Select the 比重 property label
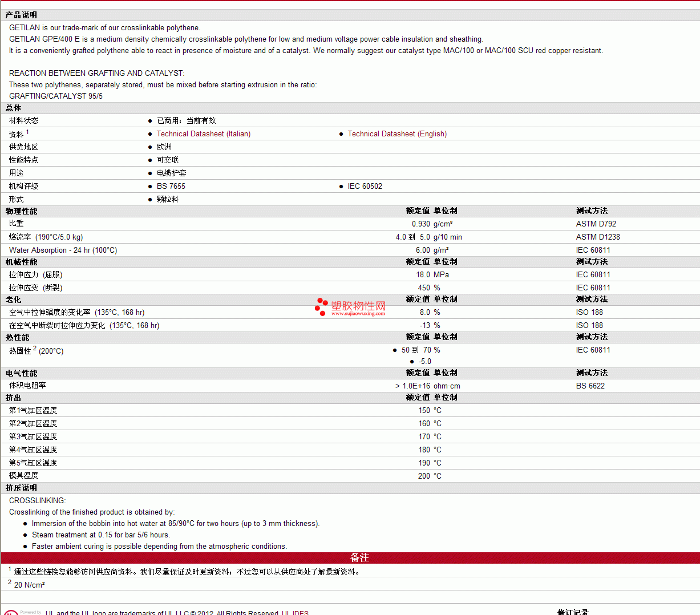 click(17, 224)
